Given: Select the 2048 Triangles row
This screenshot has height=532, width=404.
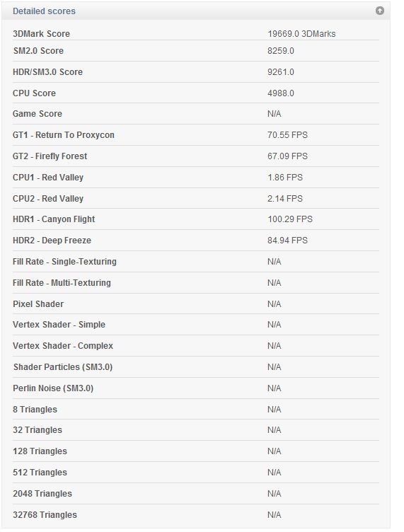Looking at the screenshot, I should pyautogui.click(x=196, y=494).
